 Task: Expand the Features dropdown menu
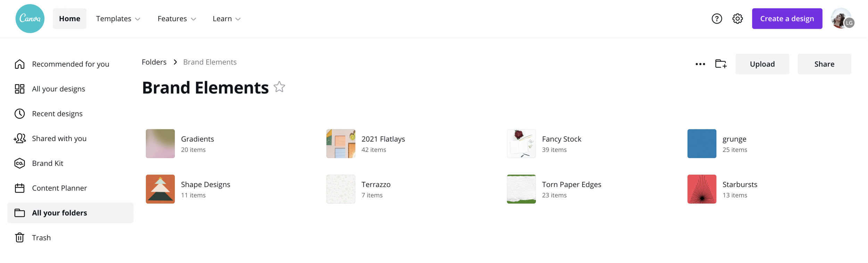pyautogui.click(x=177, y=19)
